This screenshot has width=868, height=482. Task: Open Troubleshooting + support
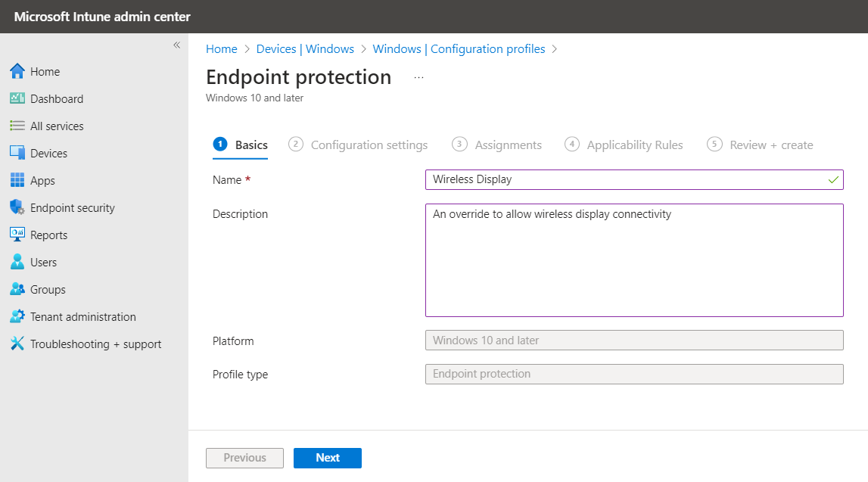click(x=95, y=344)
